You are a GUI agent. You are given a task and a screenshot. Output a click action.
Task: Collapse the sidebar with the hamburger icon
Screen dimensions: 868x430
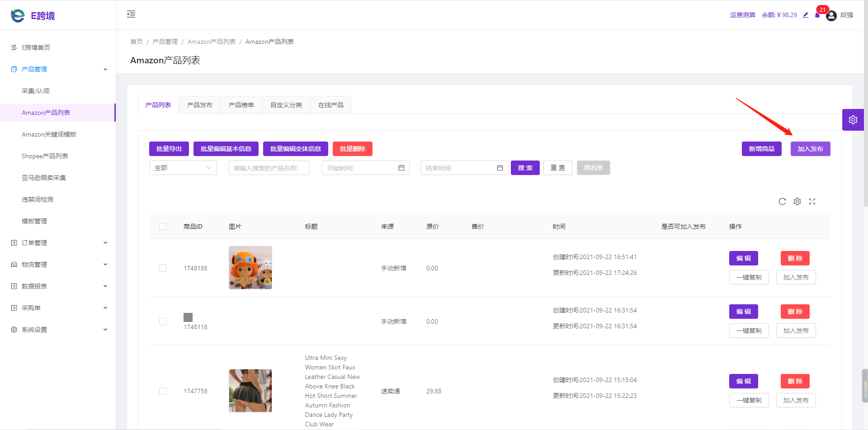(x=131, y=14)
